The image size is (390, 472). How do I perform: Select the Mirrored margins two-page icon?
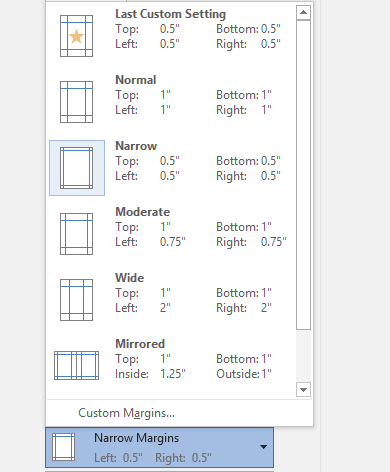coord(76,365)
